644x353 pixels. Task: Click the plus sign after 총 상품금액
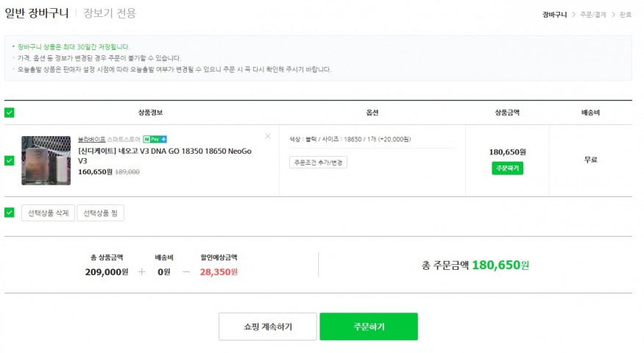click(x=141, y=271)
